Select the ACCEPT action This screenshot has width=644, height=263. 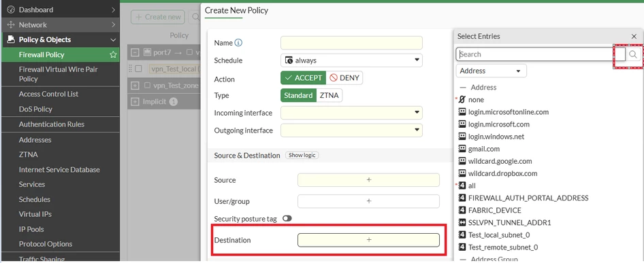tap(303, 78)
